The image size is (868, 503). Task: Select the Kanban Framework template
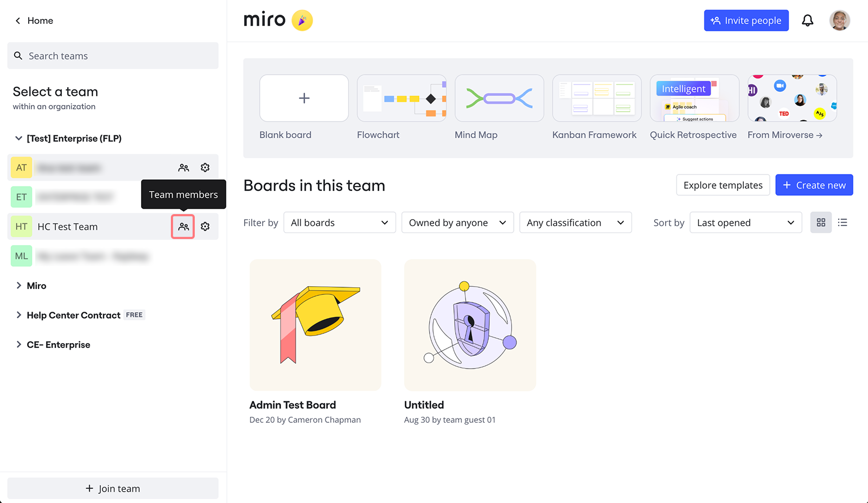596,98
